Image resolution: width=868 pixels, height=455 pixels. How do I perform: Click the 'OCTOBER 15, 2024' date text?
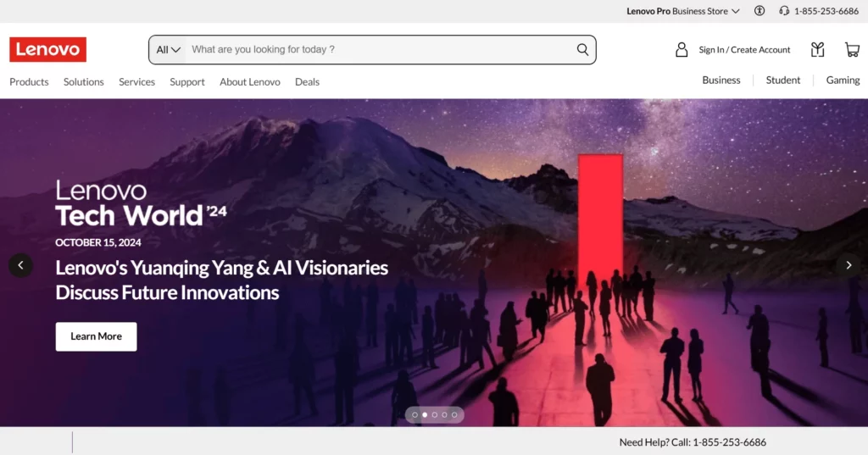[98, 242]
